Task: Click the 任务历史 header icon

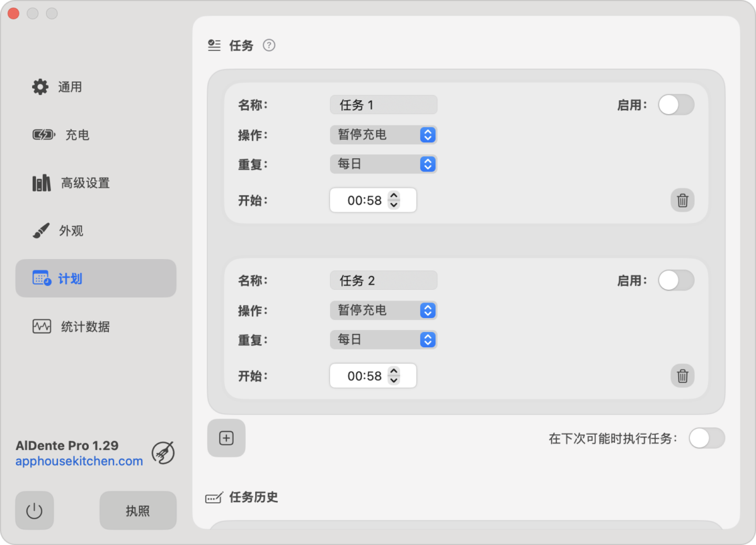Action: (x=214, y=498)
